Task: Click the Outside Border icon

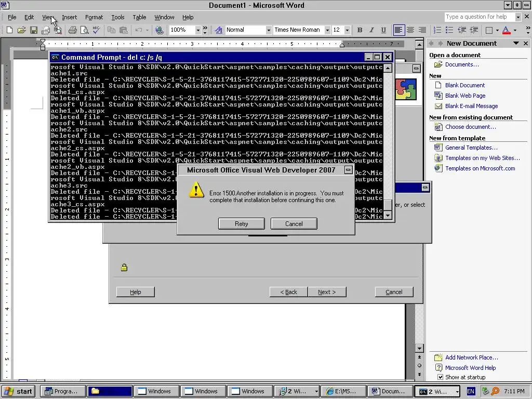Action: (x=489, y=30)
